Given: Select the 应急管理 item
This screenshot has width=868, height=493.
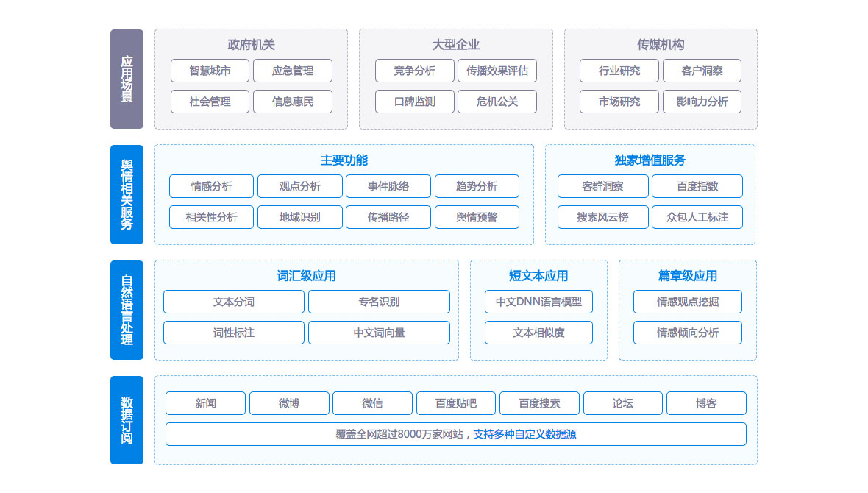Looking at the screenshot, I should (292, 71).
